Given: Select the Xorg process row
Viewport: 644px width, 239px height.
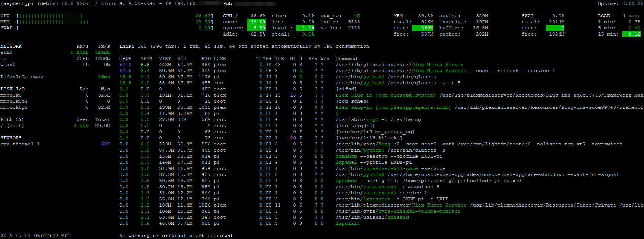Looking at the screenshot, I should 371,144.
